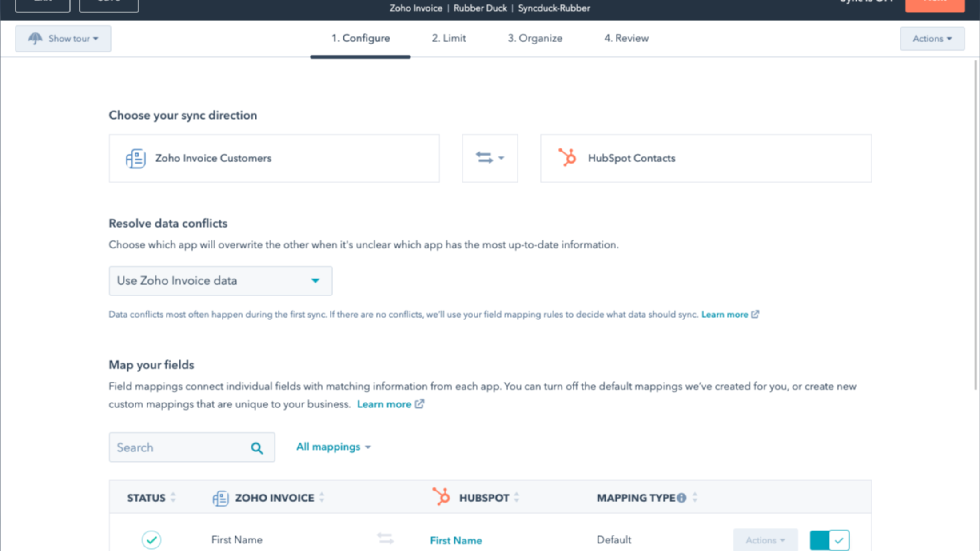The image size is (980, 551).
Task: Expand the Use Zoho Invoice data dropdown
Action: point(220,281)
